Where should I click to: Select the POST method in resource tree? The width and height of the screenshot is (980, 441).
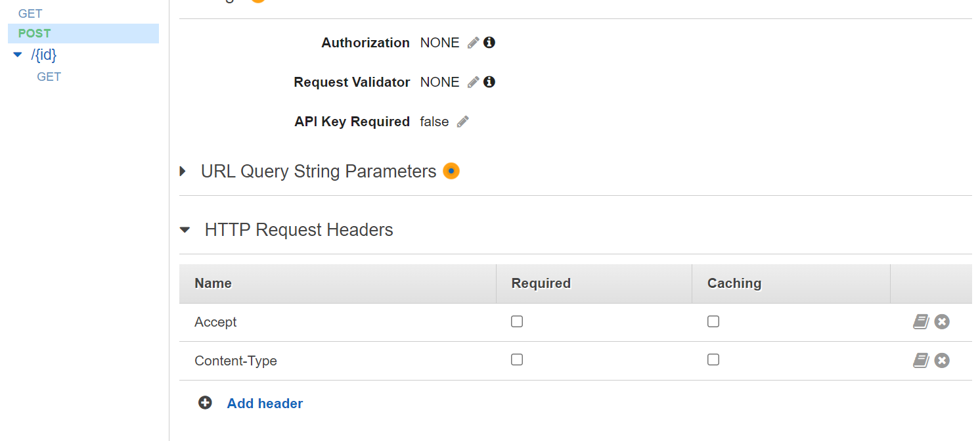click(x=35, y=34)
